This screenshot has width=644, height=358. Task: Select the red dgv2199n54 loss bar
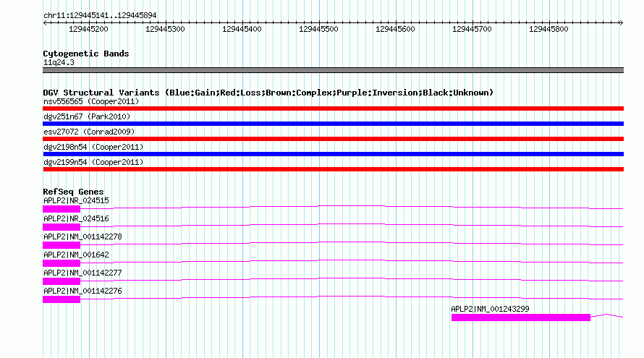(333, 169)
